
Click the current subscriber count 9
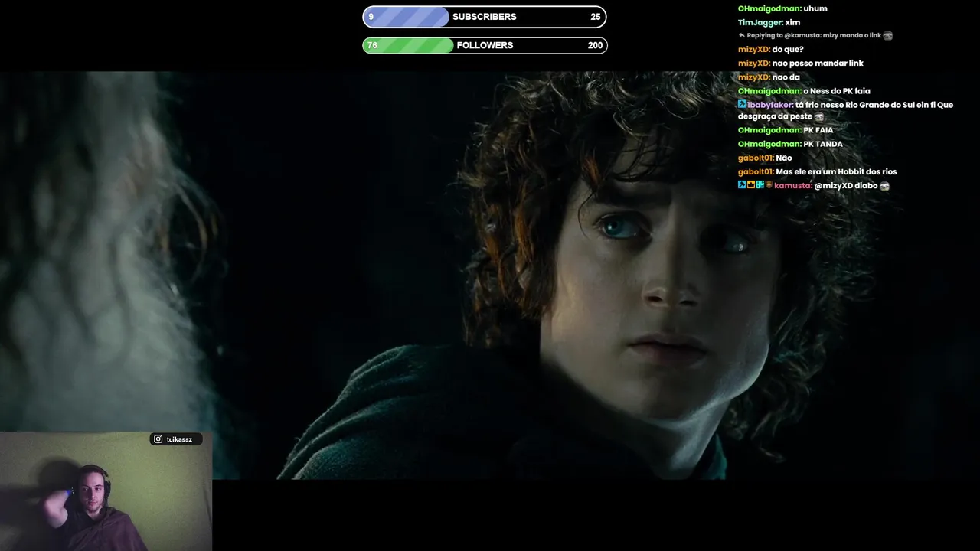pos(371,17)
